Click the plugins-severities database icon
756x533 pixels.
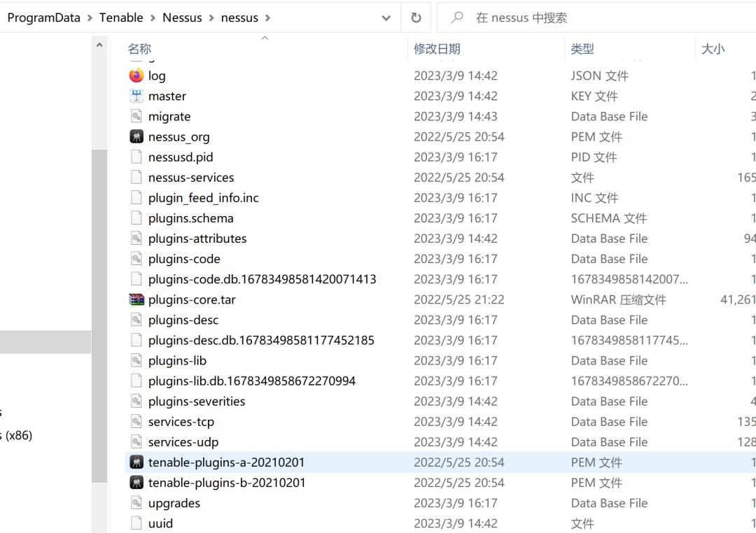click(x=136, y=401)
